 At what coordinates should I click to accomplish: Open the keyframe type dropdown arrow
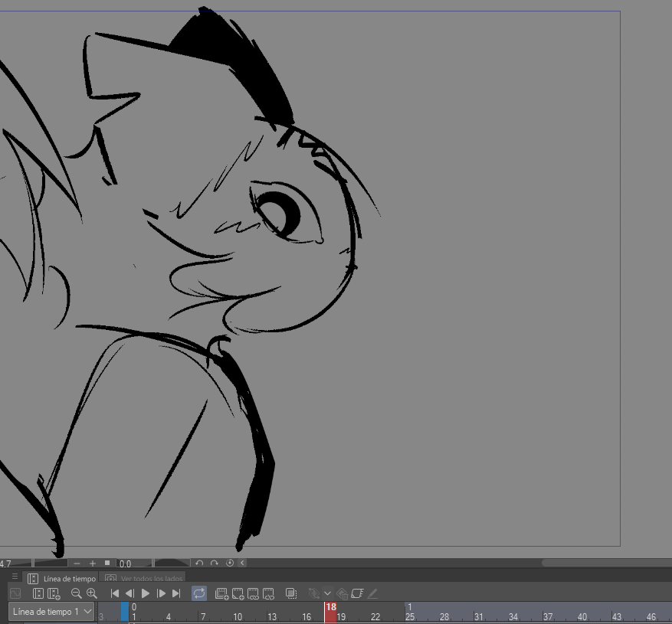point(327,593)
